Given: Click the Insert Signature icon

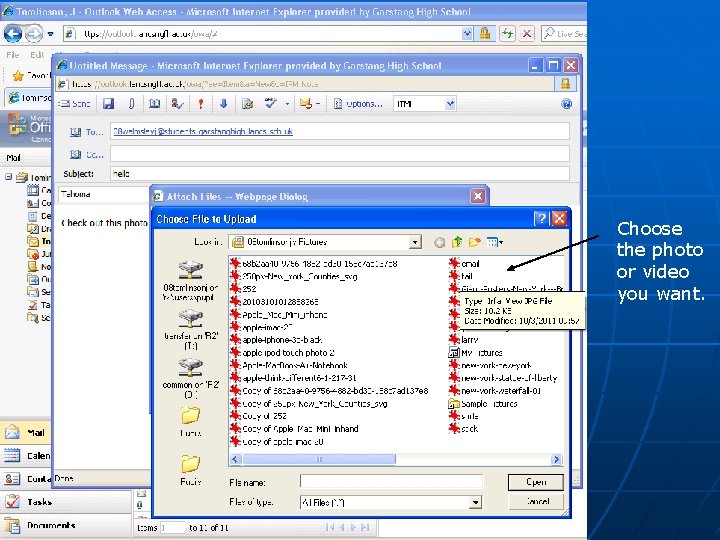Looking at the screenshot, I should pyautogui.click(x=248, y=104).
